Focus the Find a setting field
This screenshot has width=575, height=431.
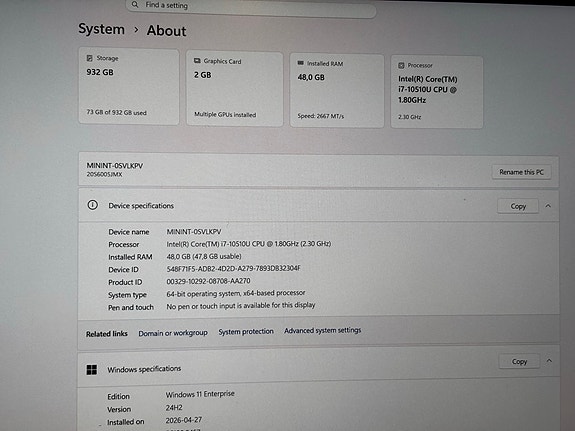tap(251, 7)
